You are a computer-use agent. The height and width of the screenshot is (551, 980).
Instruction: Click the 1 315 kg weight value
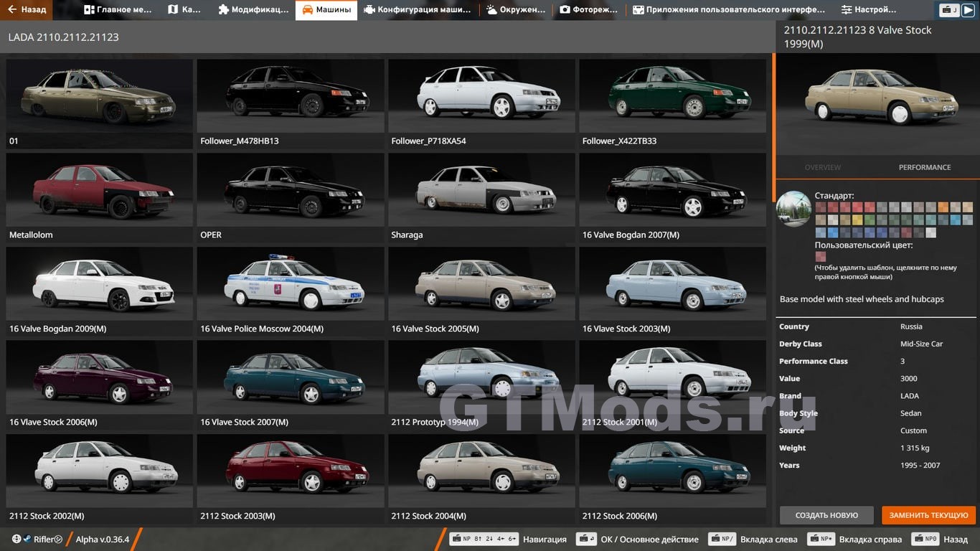click(x=915, y=448)
